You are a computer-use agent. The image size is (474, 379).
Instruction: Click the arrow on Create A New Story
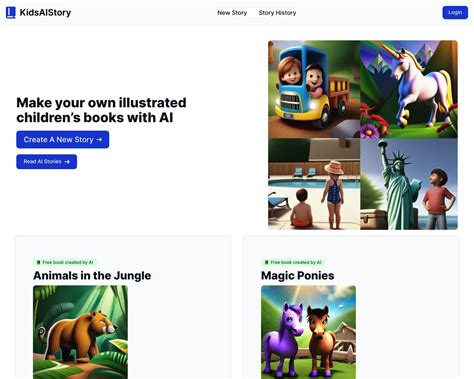point(99,139)
